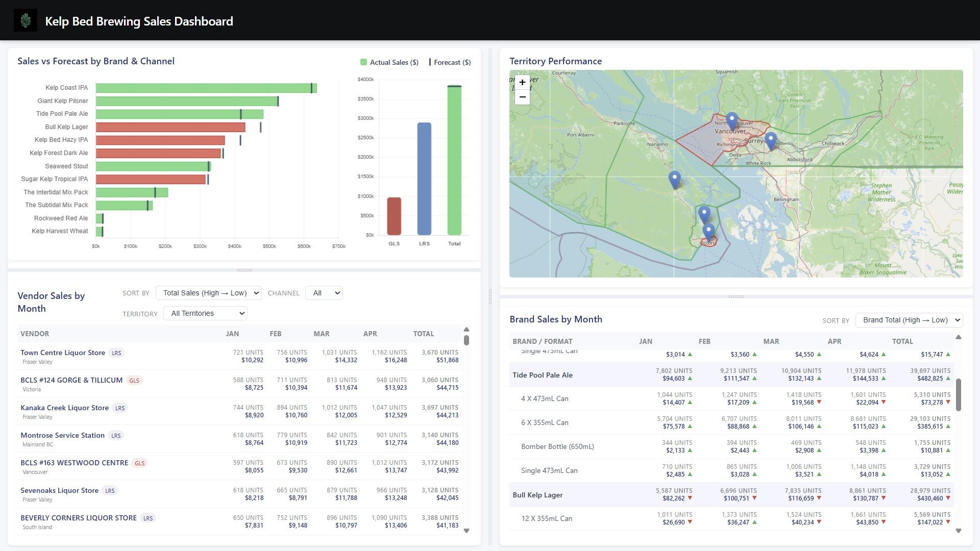Click the Kelp Bed Brewing logo
This screenshot has width=980, height=551.
point(26,20)
